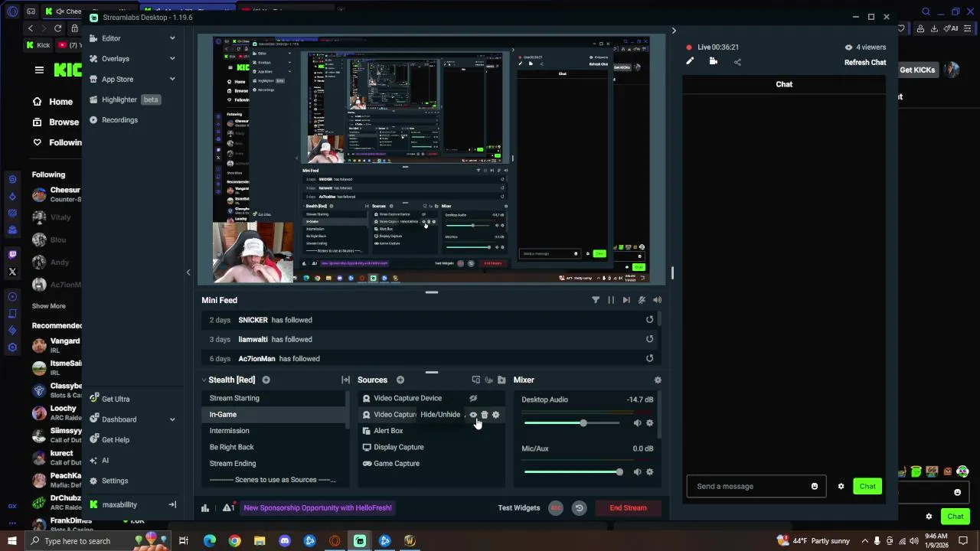Open the HelloFresh sponsorship opportunity notice
Screen dimensions: 980x551
pyautogui.click(x=318, y=507)
